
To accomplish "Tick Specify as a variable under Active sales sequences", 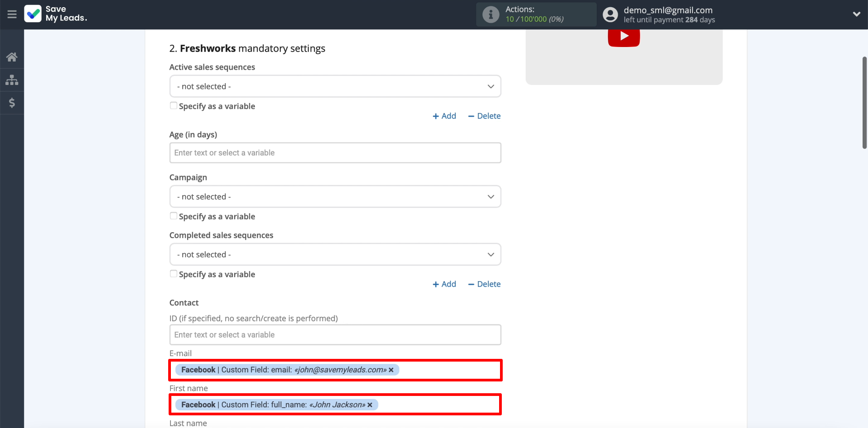I will (x=174, y=106).
